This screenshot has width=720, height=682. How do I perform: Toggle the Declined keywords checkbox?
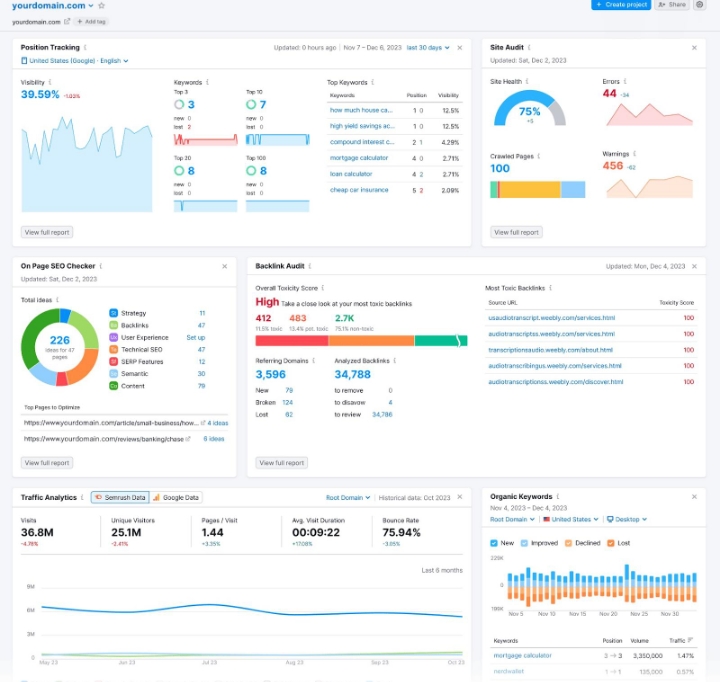tap(568, 543)
